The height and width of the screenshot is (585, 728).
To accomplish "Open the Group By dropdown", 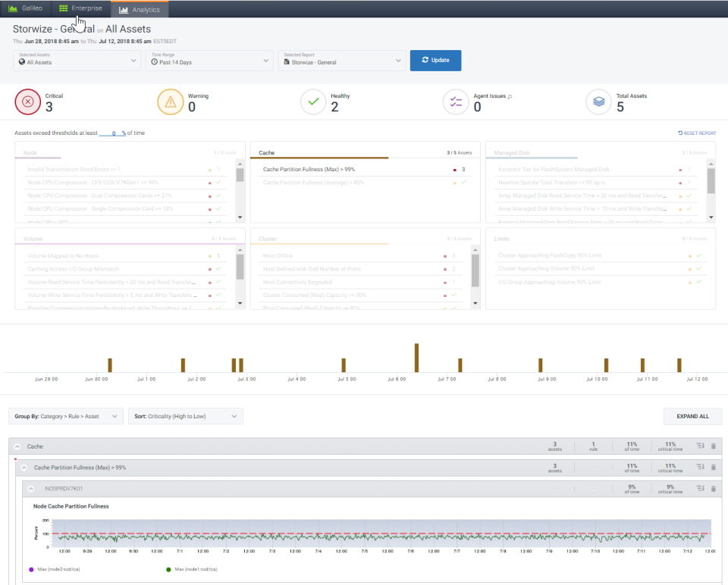I will 66,416.
